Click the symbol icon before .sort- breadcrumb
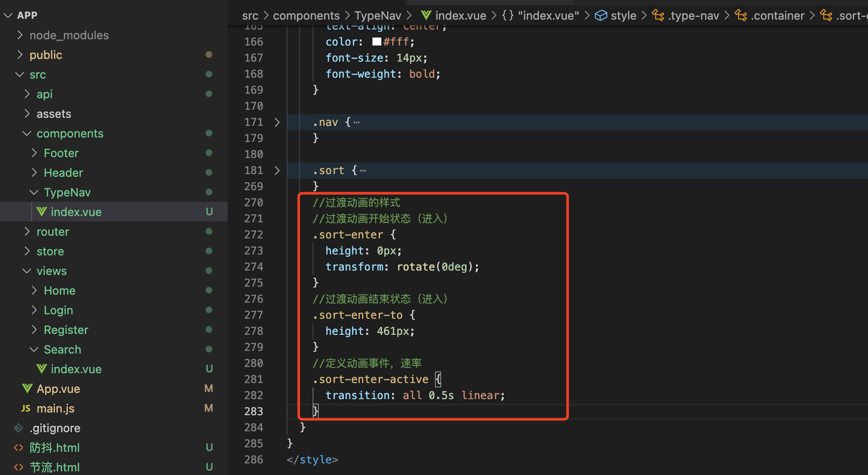This screenshot has height=475, width=868. click(x=826, y=15)
